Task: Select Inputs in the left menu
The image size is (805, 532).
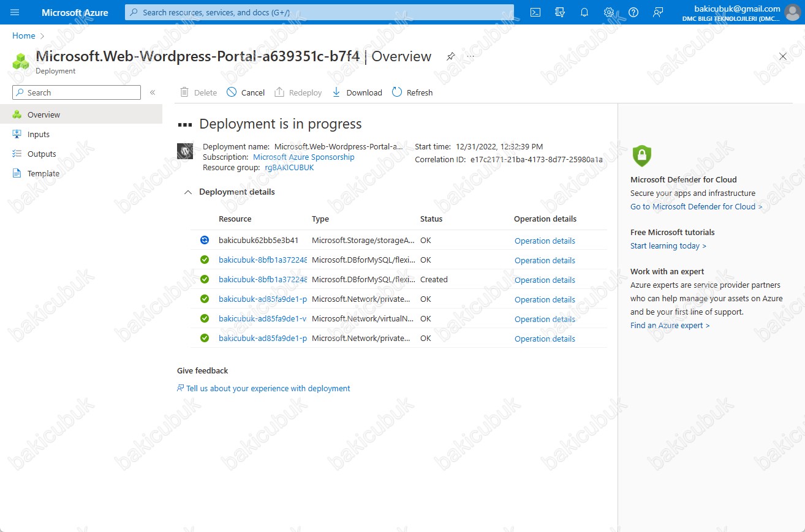Action: tap(39, 135)
